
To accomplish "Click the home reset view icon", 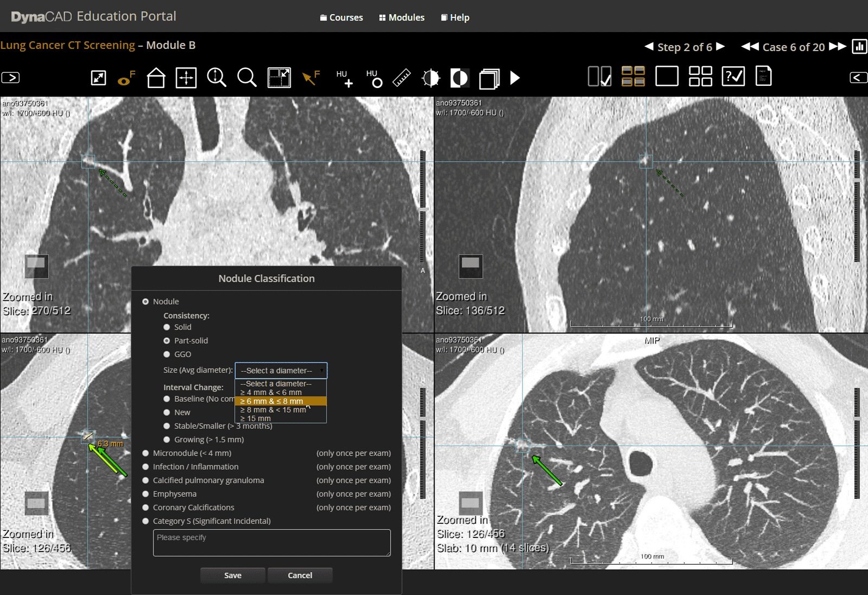I will point(156,78).
